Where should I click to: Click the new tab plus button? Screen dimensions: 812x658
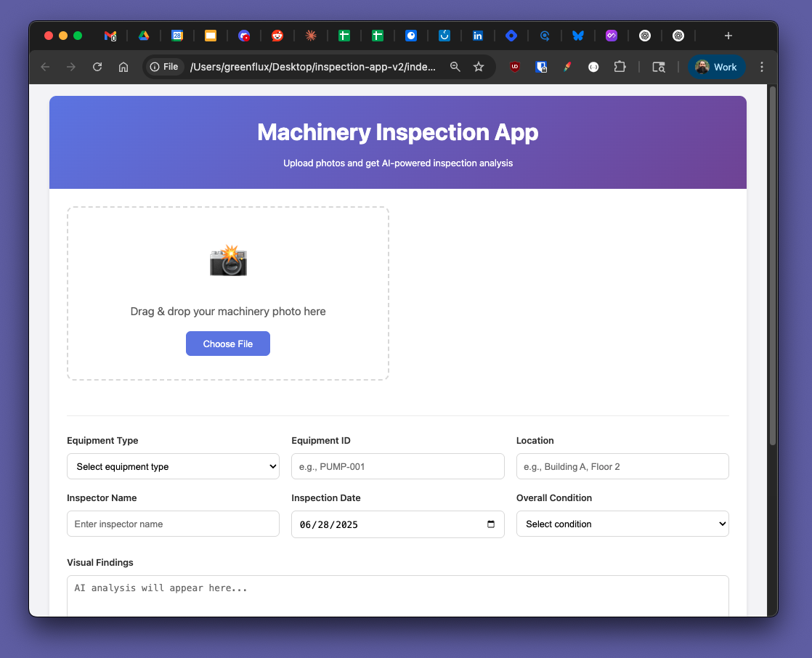(728, 36)
